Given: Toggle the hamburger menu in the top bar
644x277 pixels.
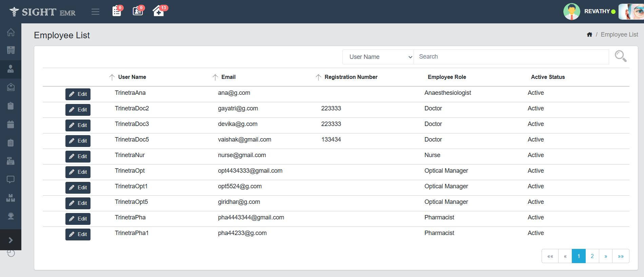Looking at the screenshot, I should [x=95, y=12].
